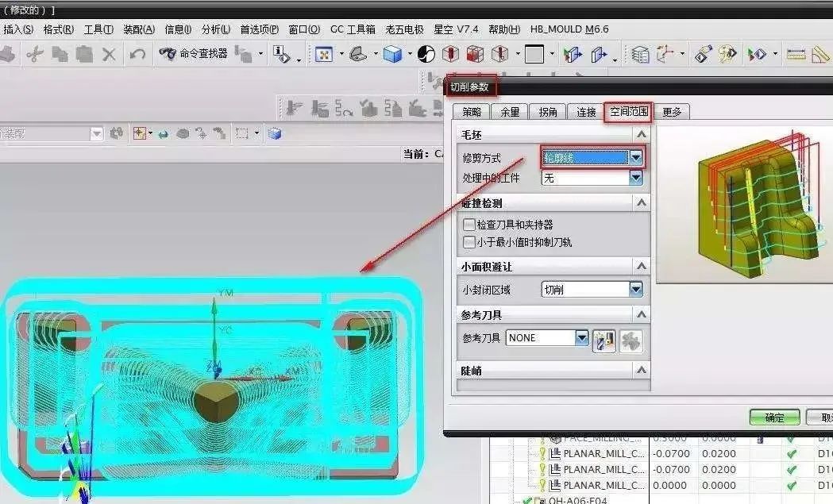
Task: Open the 命令查找器 command finder
Action: tap(194, 54)
